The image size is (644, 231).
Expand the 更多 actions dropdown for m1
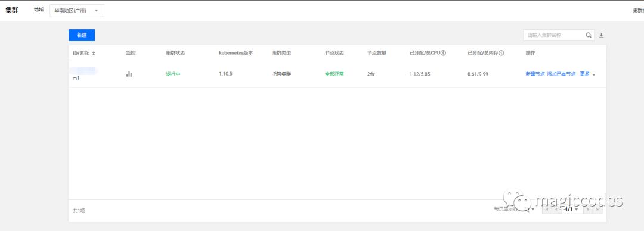587,74
